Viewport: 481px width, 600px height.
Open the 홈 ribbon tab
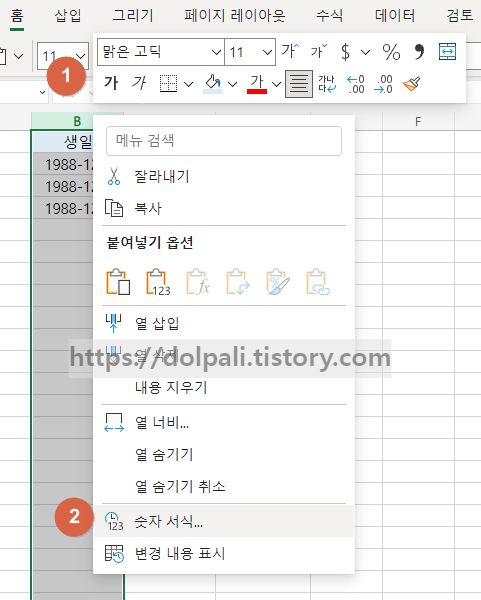click(x=17, y=16)
